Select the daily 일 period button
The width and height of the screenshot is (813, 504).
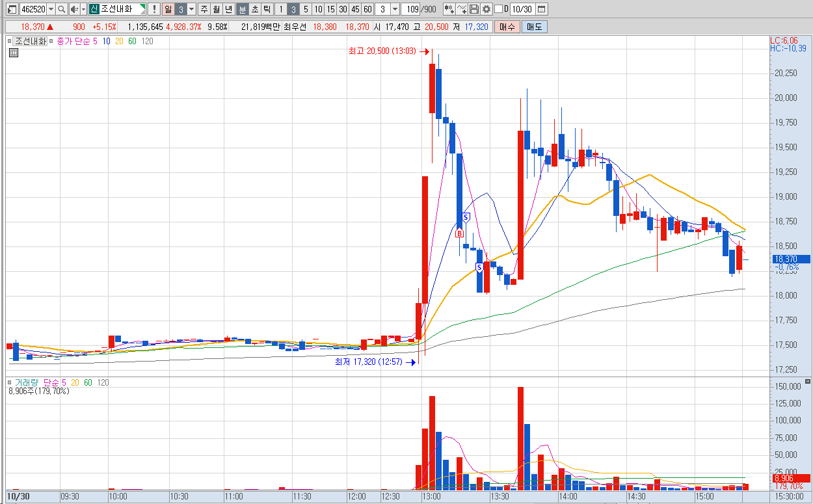(168, 9)
